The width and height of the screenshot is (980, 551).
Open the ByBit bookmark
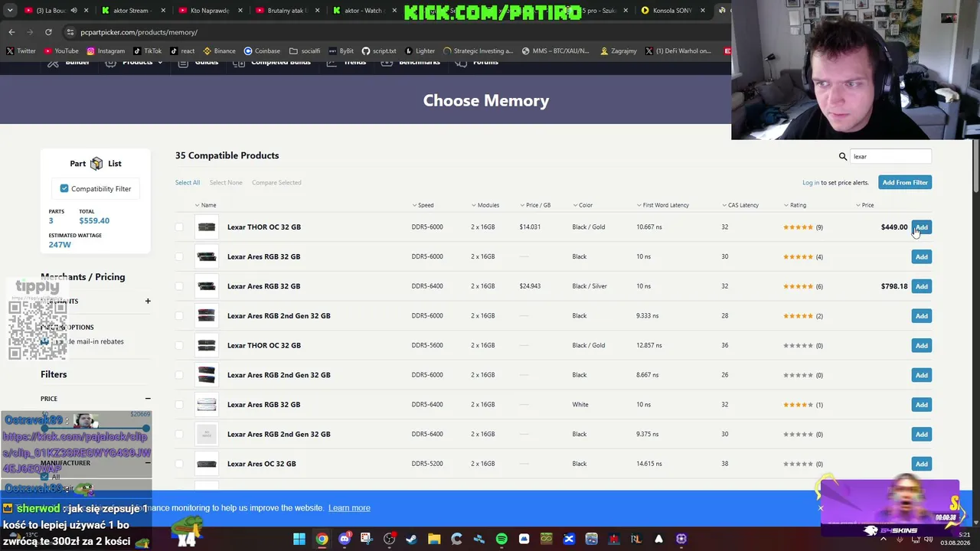(341, 51)
